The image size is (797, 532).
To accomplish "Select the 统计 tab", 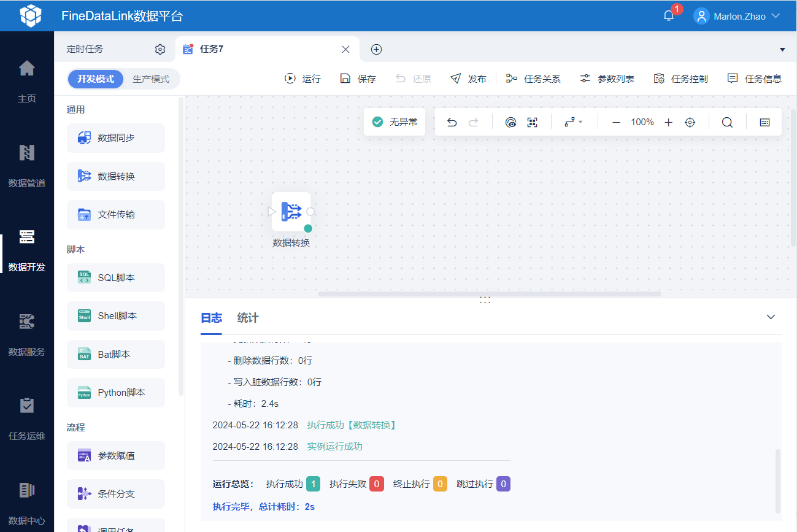I will [x=248, y=318].
